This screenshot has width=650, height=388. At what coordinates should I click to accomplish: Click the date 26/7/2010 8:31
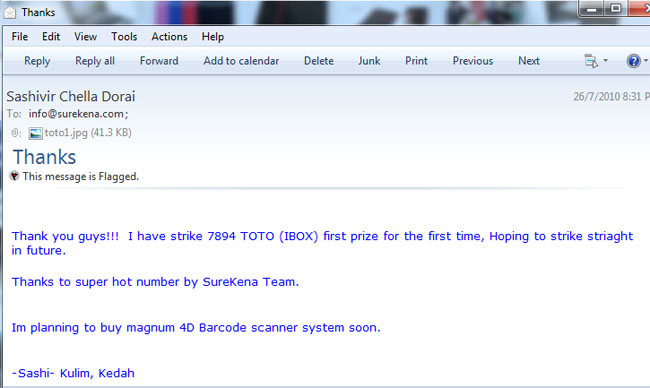click(607, 97)
